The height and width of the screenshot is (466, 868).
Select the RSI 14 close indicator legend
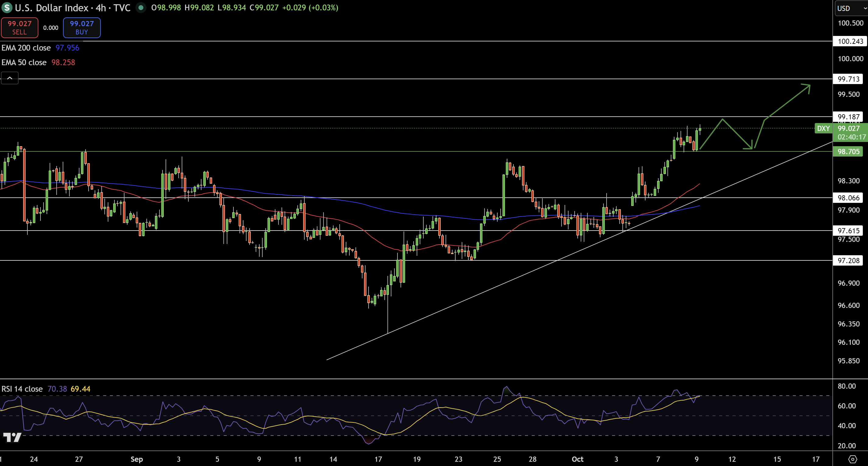(x=22, y=389)
